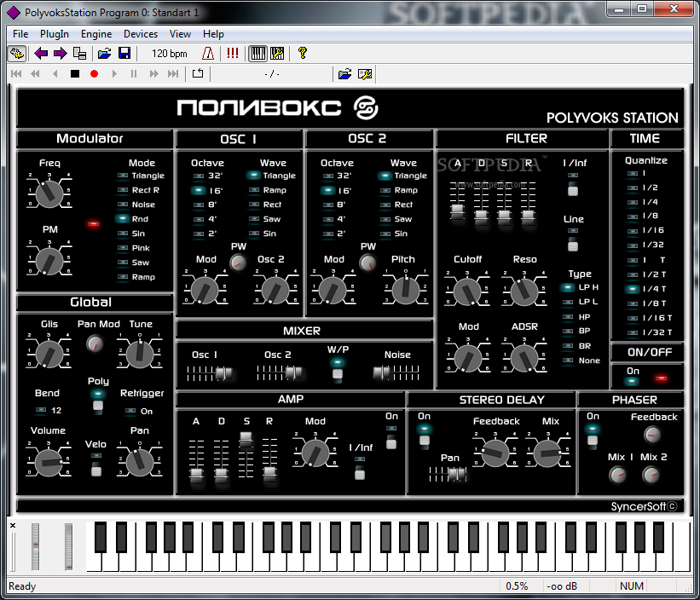This screenshot has height=600, width=700.
Task: Pause playback with the pause button
Action: [134, 74]
